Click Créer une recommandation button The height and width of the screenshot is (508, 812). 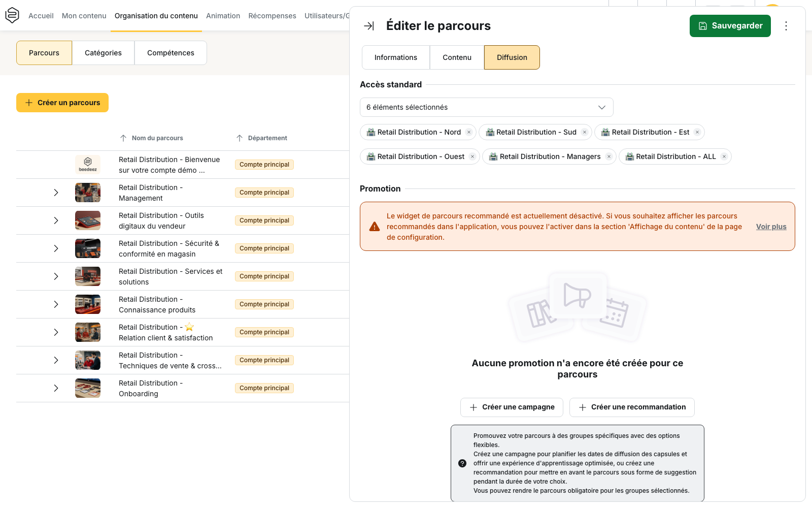coord(632,407)
